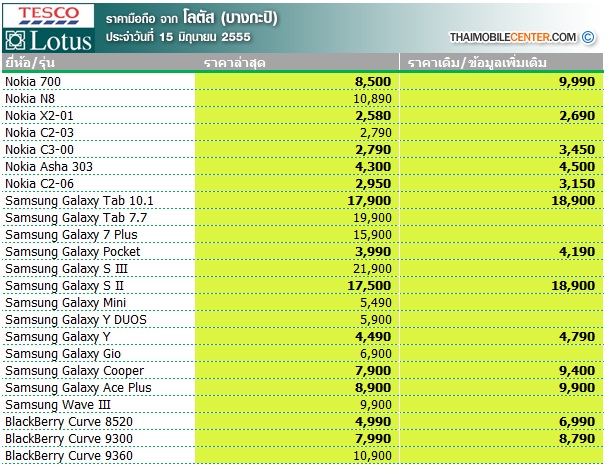The height and width of the screenshot is (467, 607).
Task: Select Samsung Galaxy 7 Plus name
Action: [x=71, y=235]
